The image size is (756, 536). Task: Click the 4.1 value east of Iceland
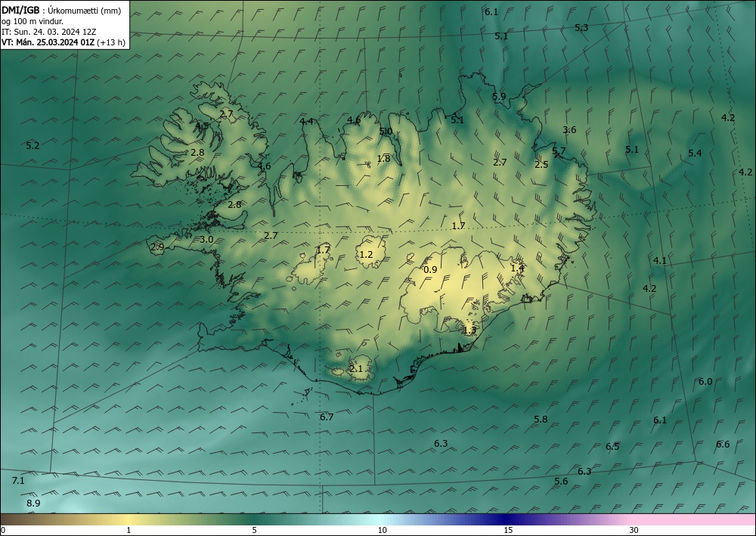click(x=659, y=260)
